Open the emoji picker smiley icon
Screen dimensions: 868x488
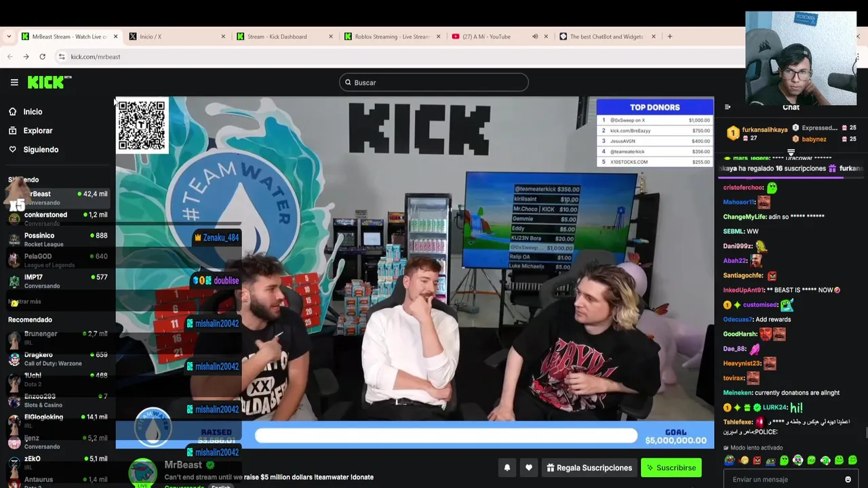[848, 479]
